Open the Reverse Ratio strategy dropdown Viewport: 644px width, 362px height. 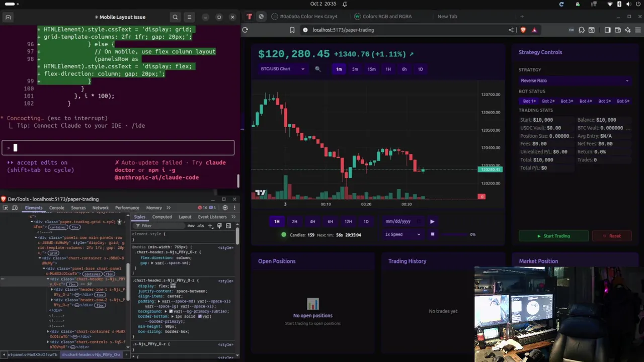[575, 80]
